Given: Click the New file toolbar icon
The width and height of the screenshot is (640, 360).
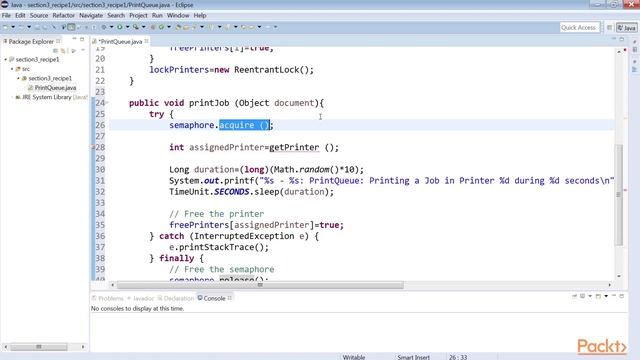Looking at the screenshot, I should (x=5, y=27).
